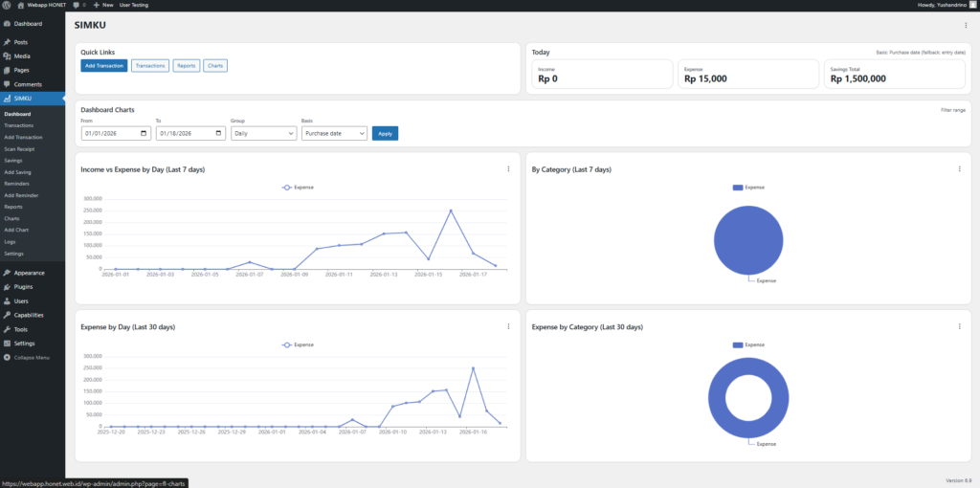
Task: Toggle Expense legend in 30-day donut chart
Action: [x=747, y=344]
